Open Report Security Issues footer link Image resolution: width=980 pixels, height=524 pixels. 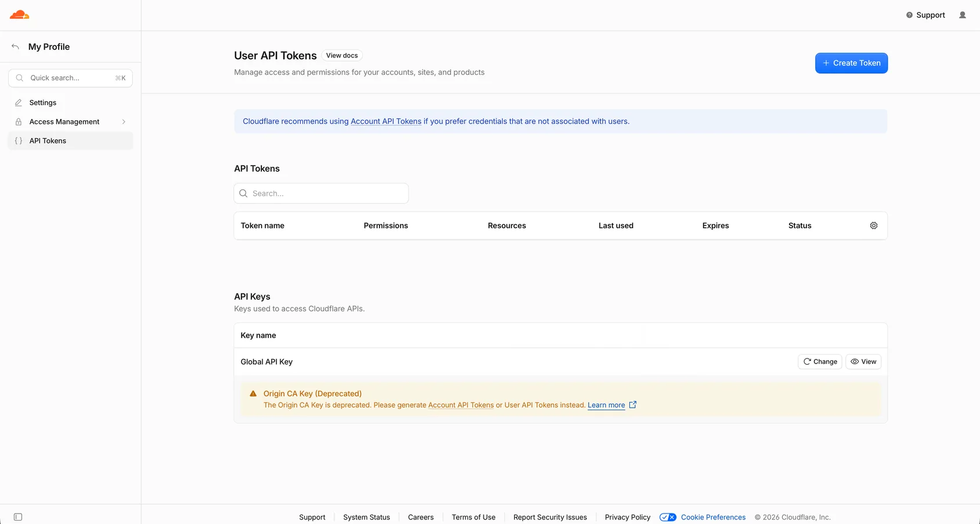pos(550,517)
